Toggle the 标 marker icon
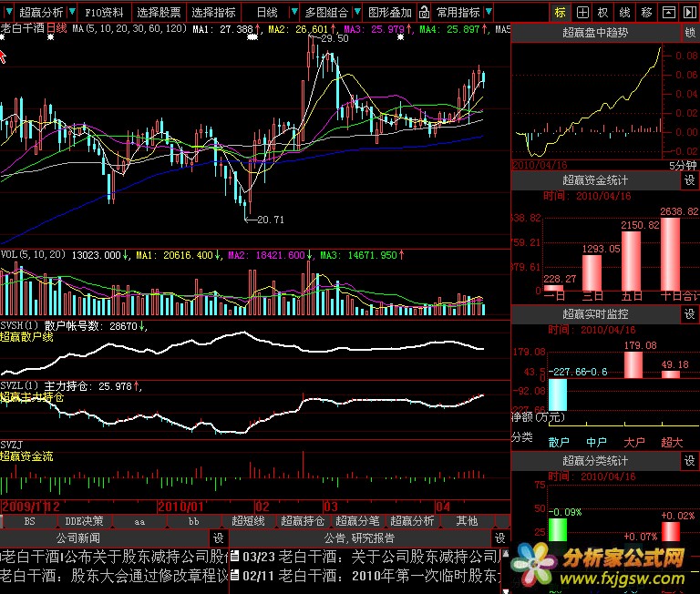 pos(560,13)
